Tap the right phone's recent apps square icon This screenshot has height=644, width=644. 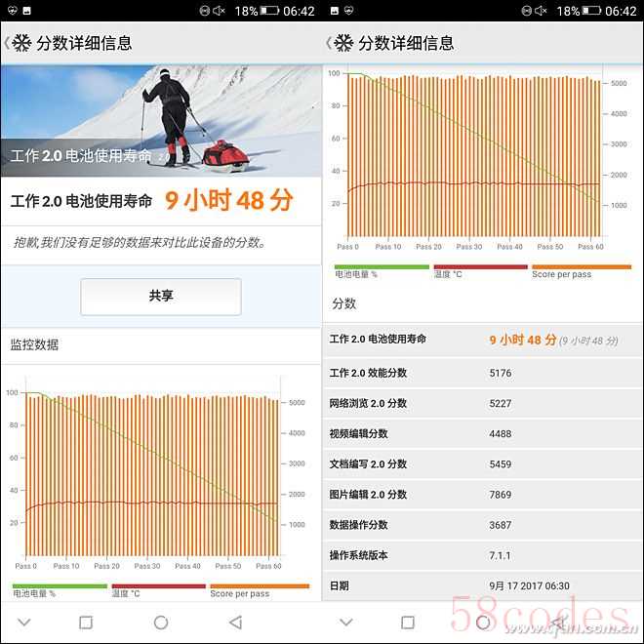408,623
